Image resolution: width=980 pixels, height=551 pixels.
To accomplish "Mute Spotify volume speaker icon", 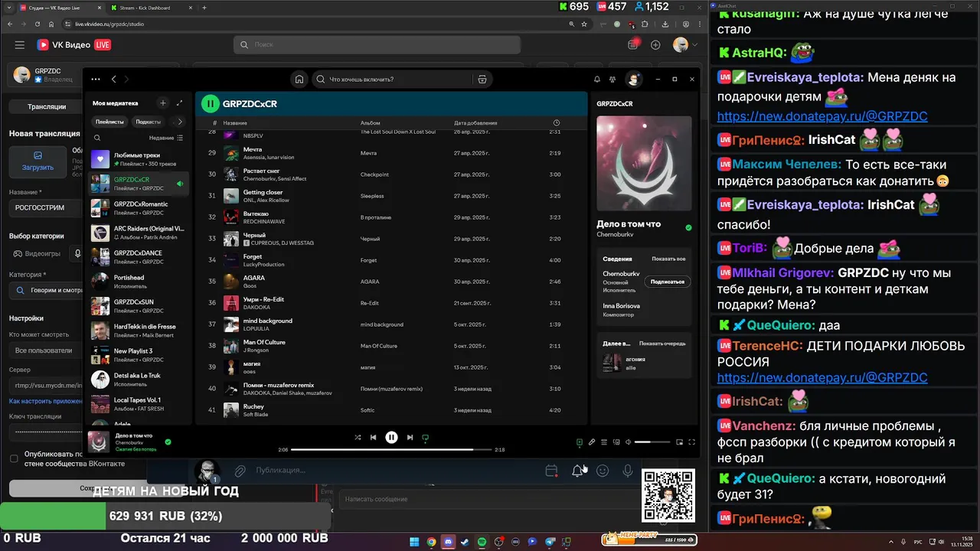I will click(x=629, y=442).
